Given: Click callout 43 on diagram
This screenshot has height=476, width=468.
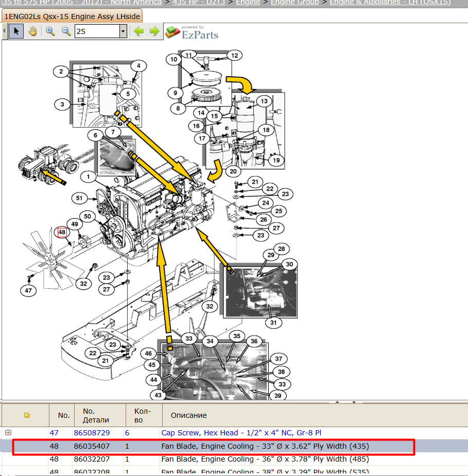Looking at the screenshot, I should click(x=158, y=395).
